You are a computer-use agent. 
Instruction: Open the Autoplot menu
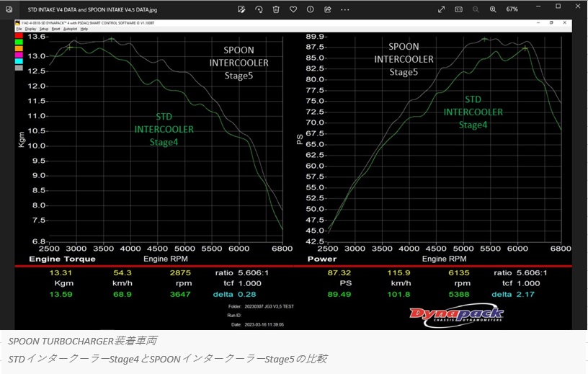click(x=70, y=29)
